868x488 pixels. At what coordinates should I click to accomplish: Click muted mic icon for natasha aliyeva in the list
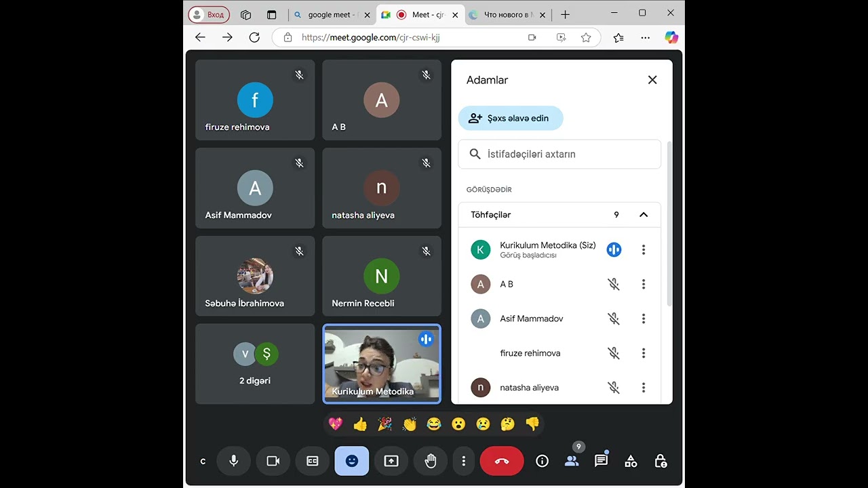[x=614, y=388]
